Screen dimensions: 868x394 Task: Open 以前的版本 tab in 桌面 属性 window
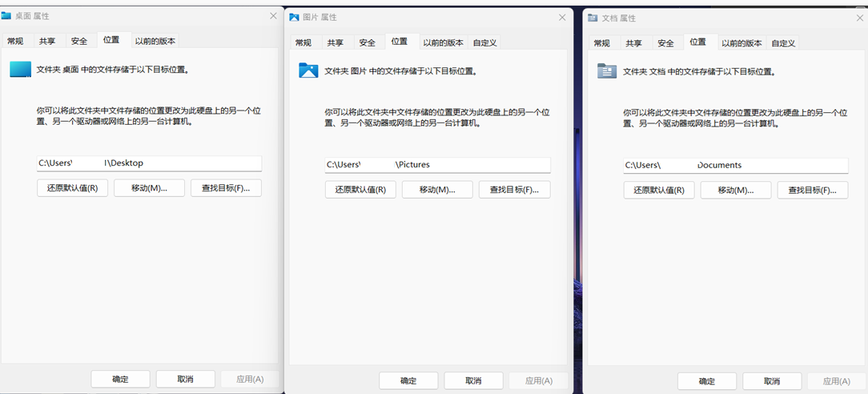[155, 41]
